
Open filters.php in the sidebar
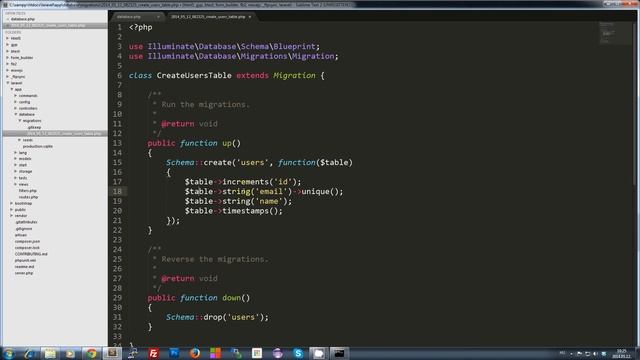(28, 191)
